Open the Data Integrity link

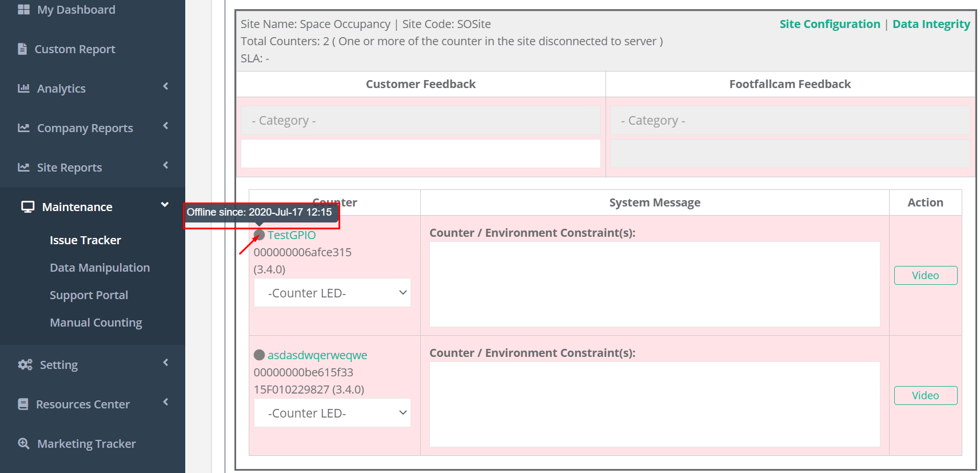[x=931, y=24]
